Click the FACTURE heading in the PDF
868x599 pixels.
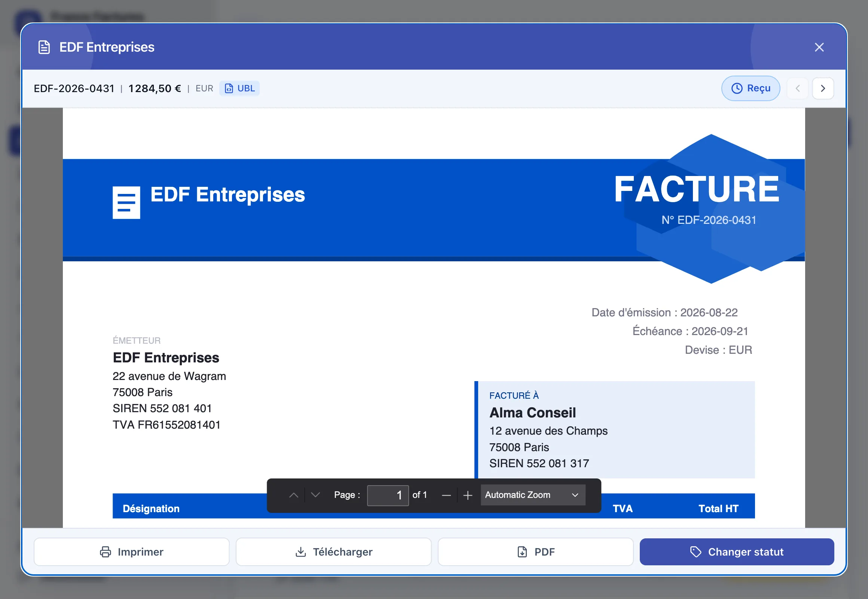[697, 189]
